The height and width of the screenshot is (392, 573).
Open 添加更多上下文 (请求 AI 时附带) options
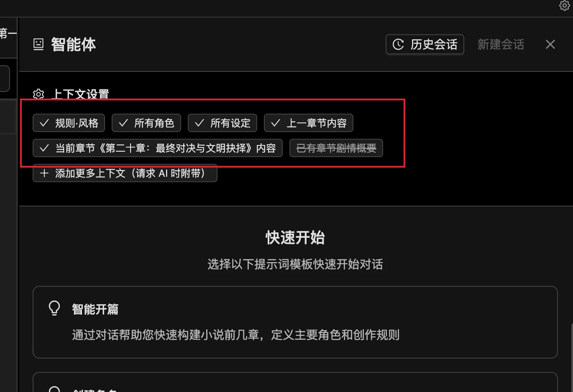coord(125,173)
